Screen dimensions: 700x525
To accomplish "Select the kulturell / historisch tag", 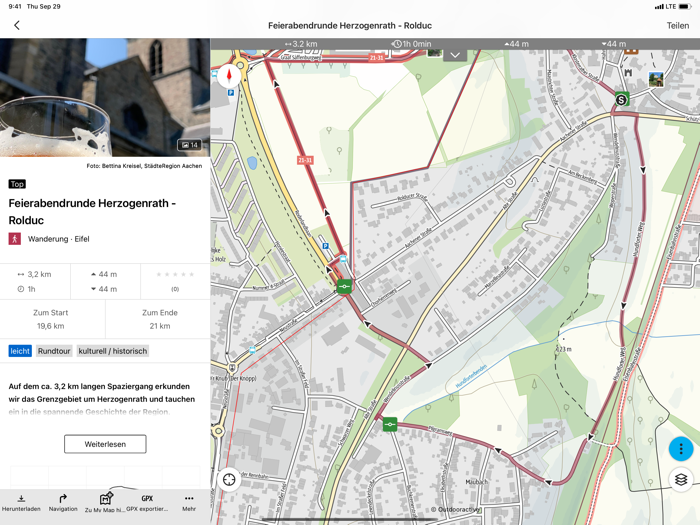I will coord(112,351).
